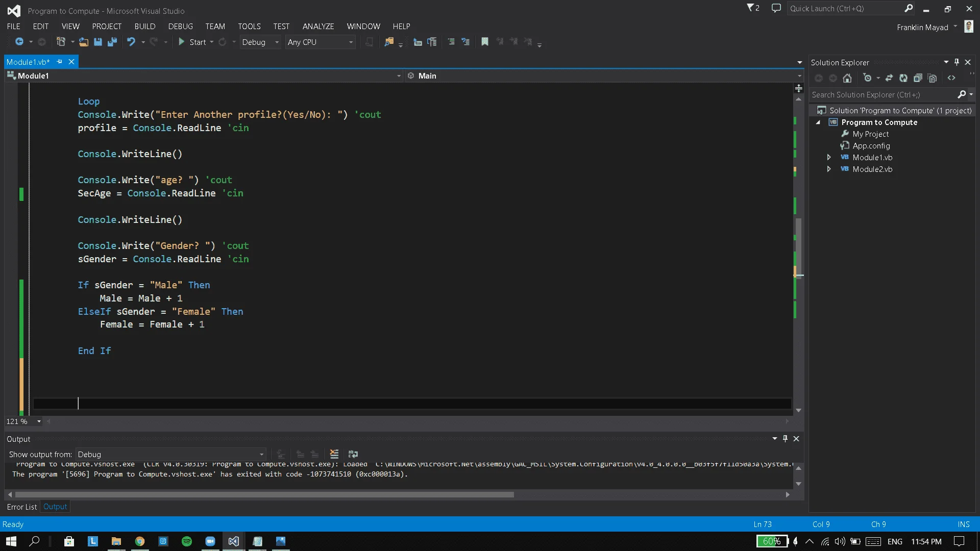Screen dimensions: 980x551
Task: Expand the Module2.vb tree node
Action: [x=829, y=169]
